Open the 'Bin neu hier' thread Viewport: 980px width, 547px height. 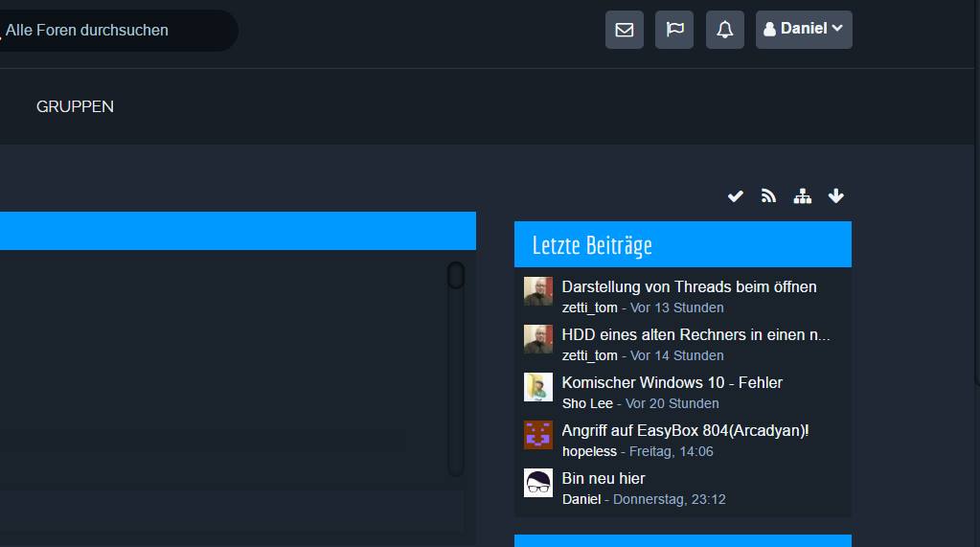[x=604, y=478]
